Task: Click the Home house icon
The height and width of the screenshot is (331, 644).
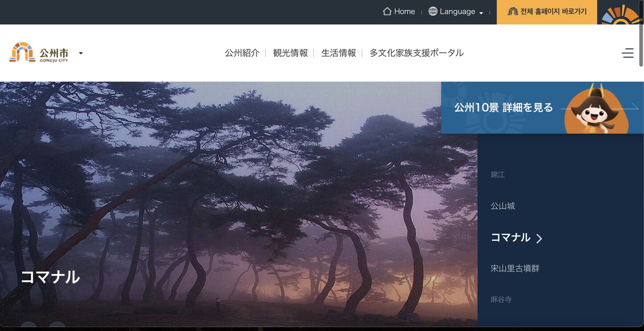Action: (387, 11)
